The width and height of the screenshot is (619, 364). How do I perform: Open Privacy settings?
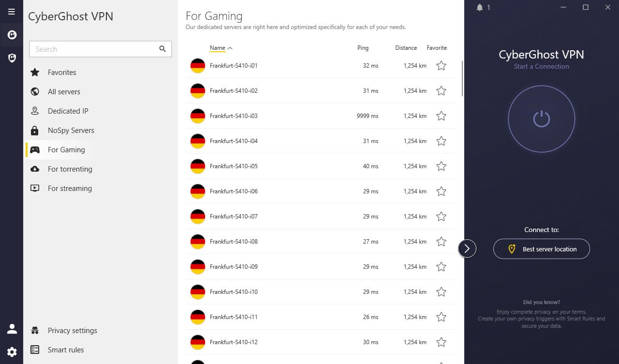(72, 331)
